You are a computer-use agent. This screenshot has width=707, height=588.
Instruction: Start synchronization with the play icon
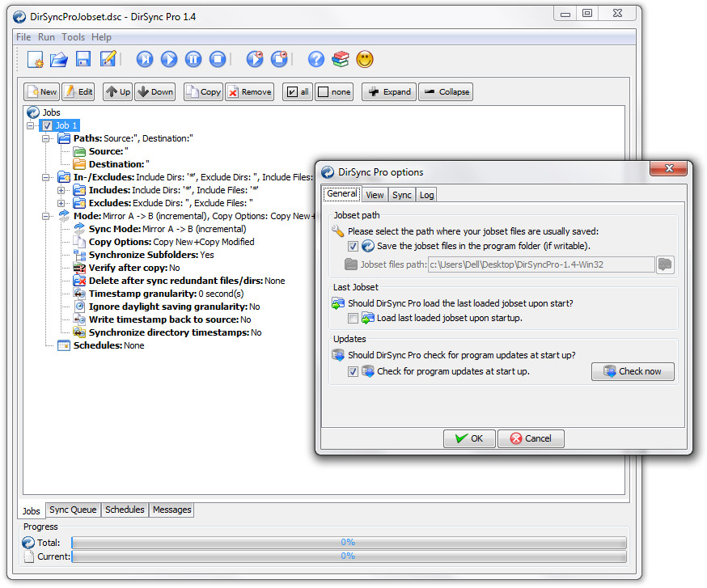click(169, 59)
